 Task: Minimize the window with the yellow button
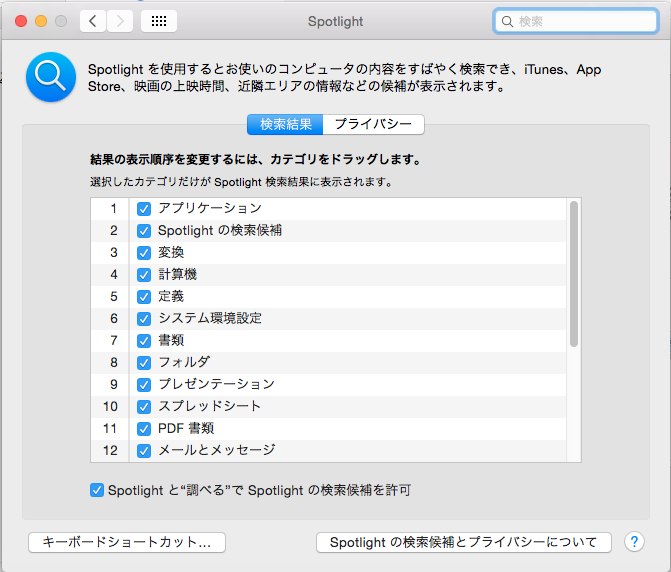[41, 21]
